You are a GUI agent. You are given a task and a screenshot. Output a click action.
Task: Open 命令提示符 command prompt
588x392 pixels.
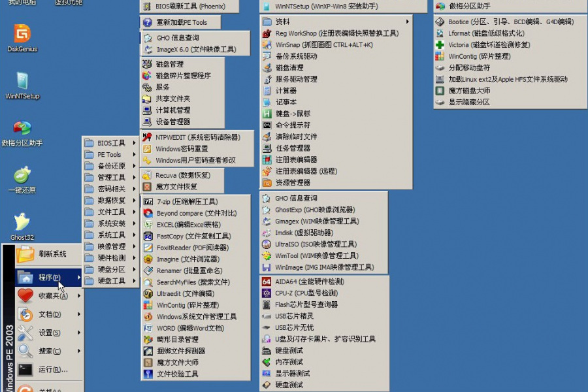[336, 125]
